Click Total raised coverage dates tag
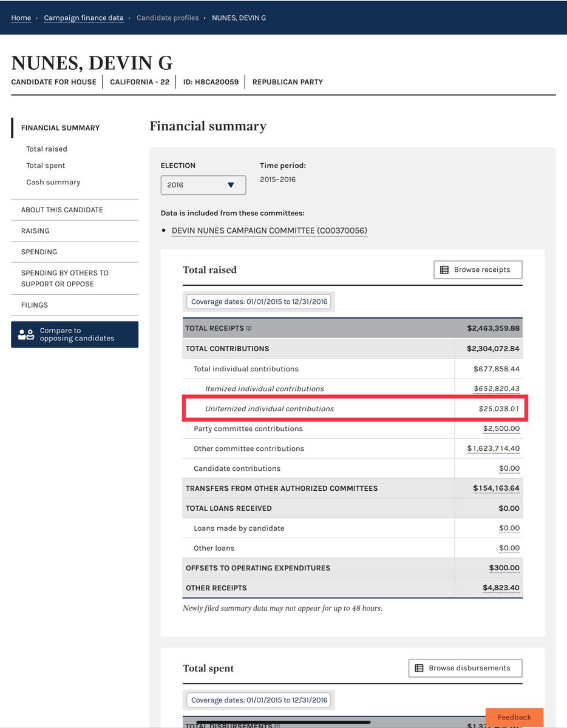The height and width of the screenshot is (728, 567). pyautogui.click(x=259, y=302)
